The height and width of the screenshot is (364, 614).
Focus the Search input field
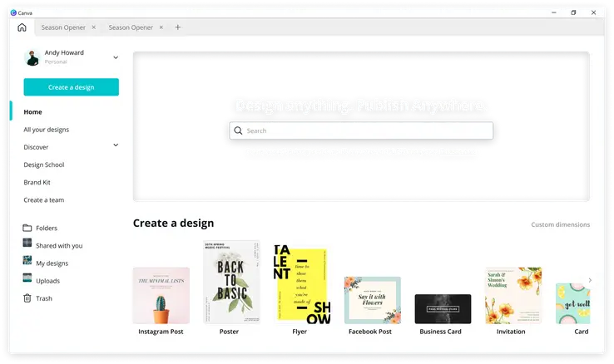(361, 130)
